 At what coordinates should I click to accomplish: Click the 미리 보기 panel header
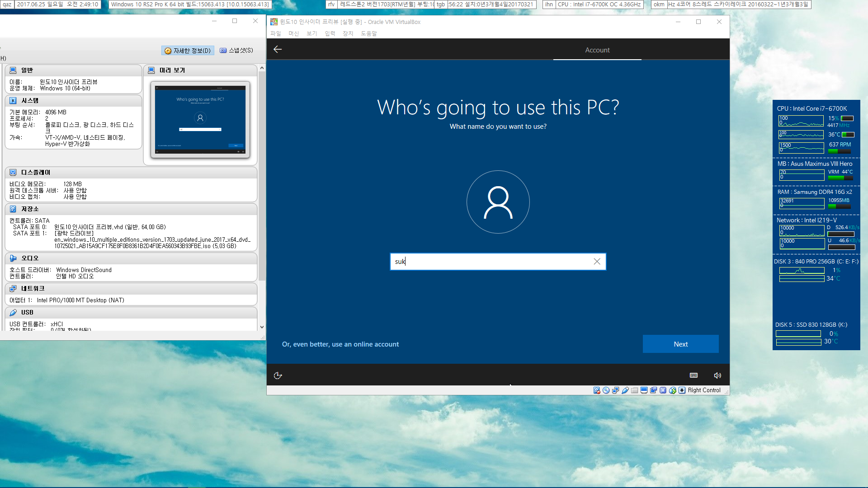click(x=200, y=70)
